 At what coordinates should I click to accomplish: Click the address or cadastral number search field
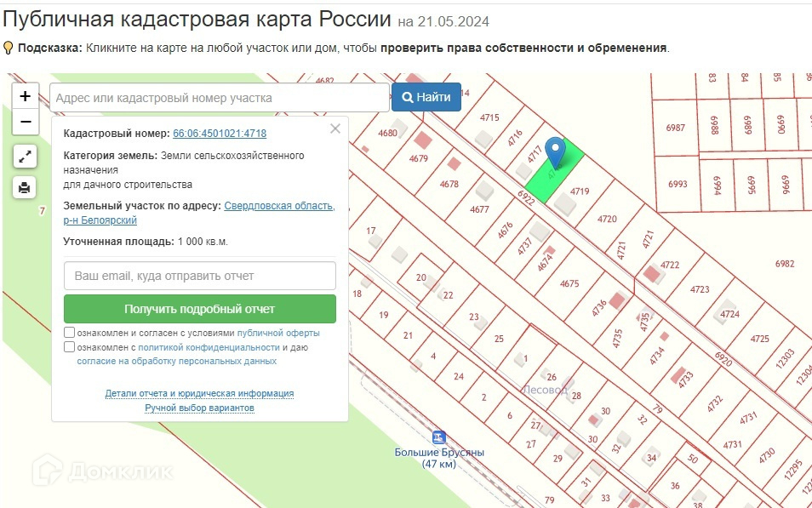click(220, 97)
